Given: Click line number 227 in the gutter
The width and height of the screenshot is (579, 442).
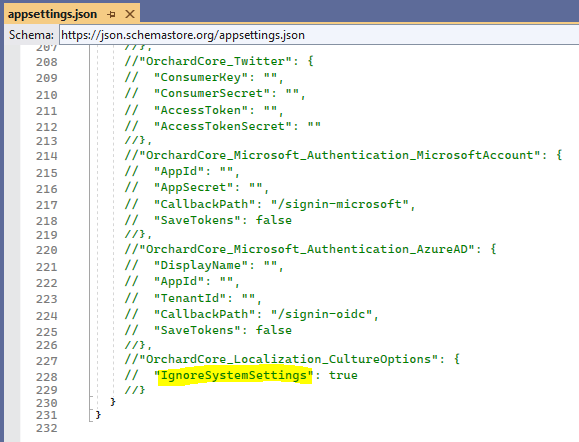Looking at the screenshot, I should [x=47, y=361].
